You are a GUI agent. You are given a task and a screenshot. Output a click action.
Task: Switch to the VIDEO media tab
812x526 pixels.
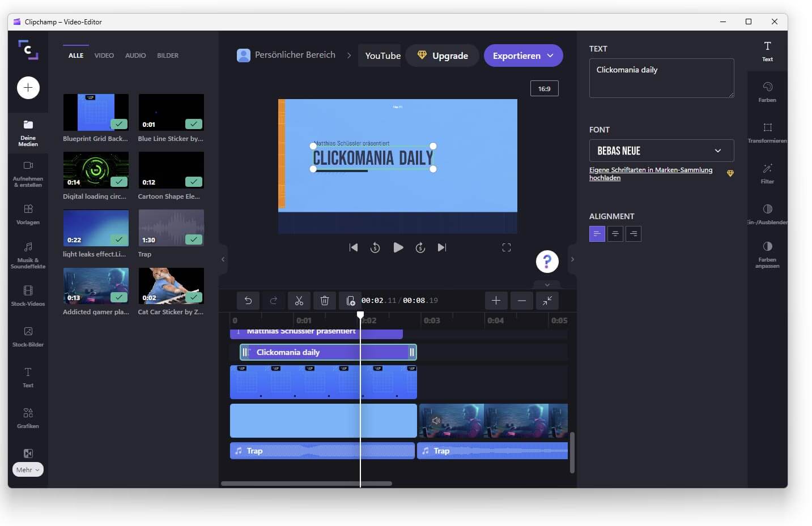click(x=104, y=55)
